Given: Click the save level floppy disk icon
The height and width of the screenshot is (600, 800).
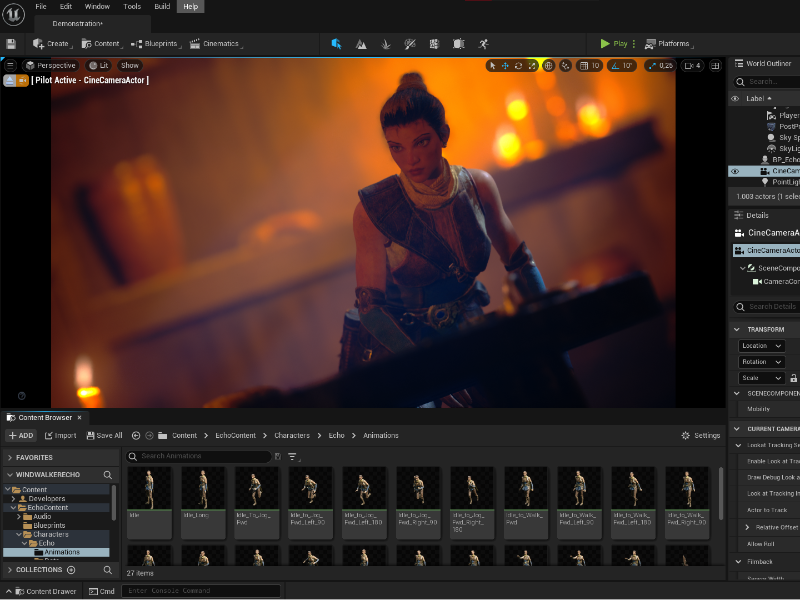Looking at the screenshot, I should pos(11,44).
